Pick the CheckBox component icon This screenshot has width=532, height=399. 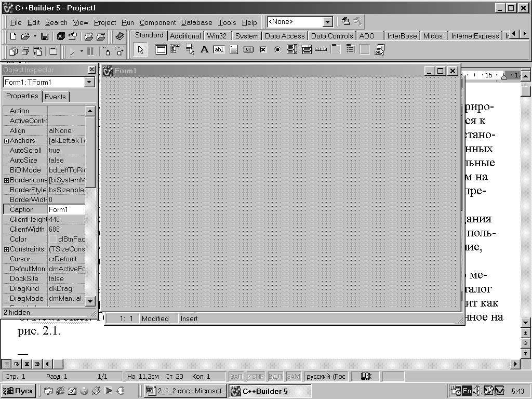[x=263, y=50]
